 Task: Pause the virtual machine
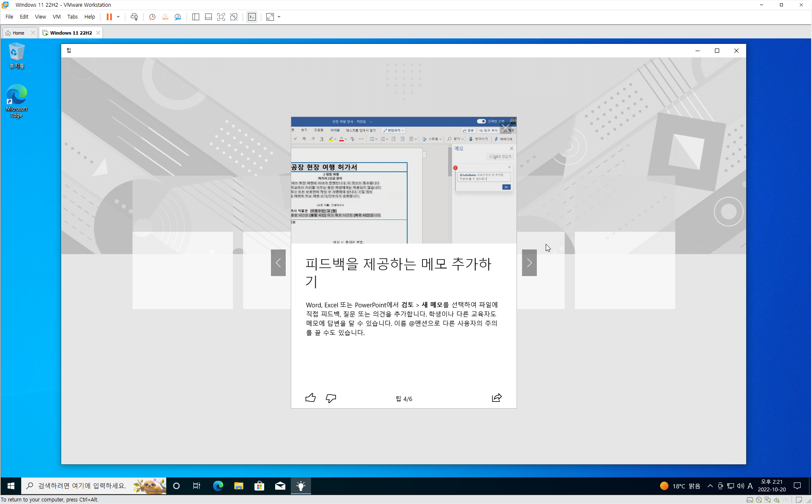coord(109,17)
